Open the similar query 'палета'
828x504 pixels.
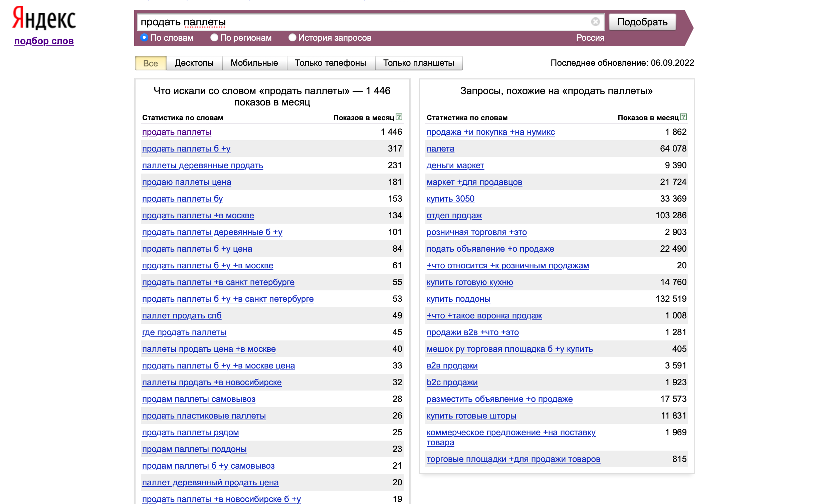[x=440, y=149]
